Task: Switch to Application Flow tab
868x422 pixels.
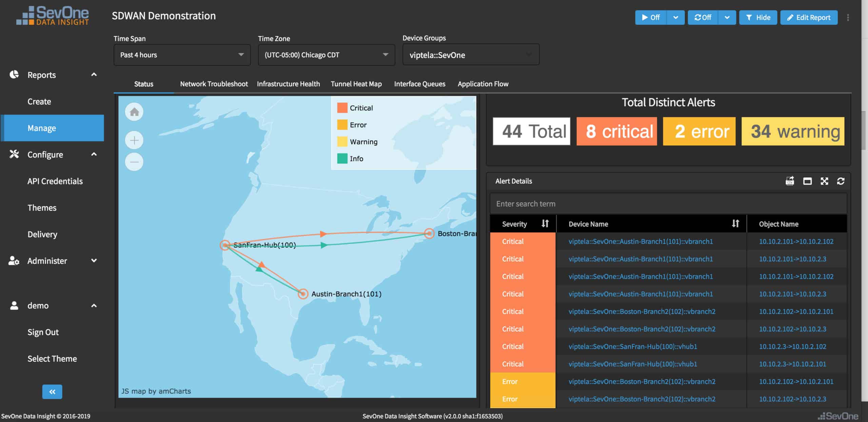Action: tap(483, 84)
